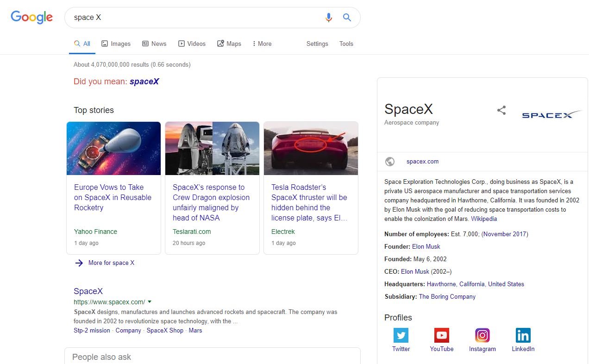Click the Yahoo Finance source label
This screenshot has width=589, height=364.
[95, 232]
